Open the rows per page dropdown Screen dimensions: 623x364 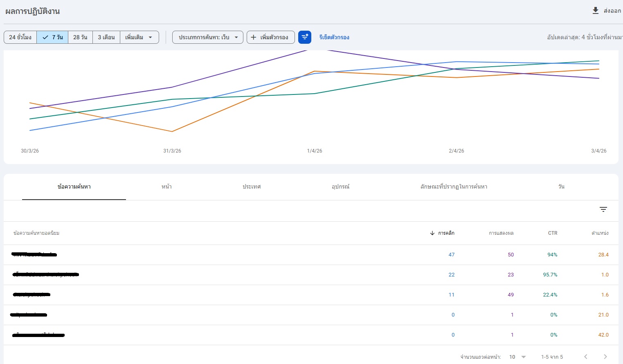[517, 357]
